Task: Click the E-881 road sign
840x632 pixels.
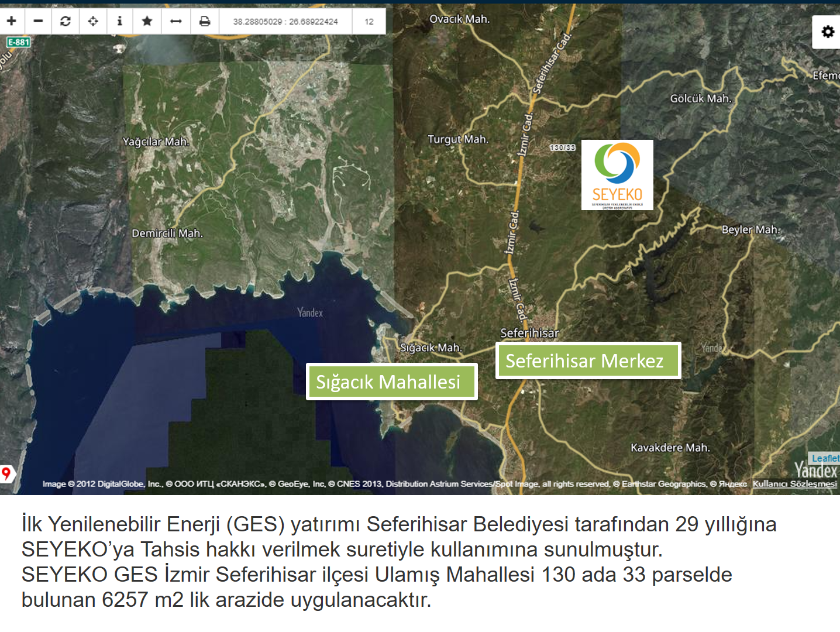Action: click(18, 42)
